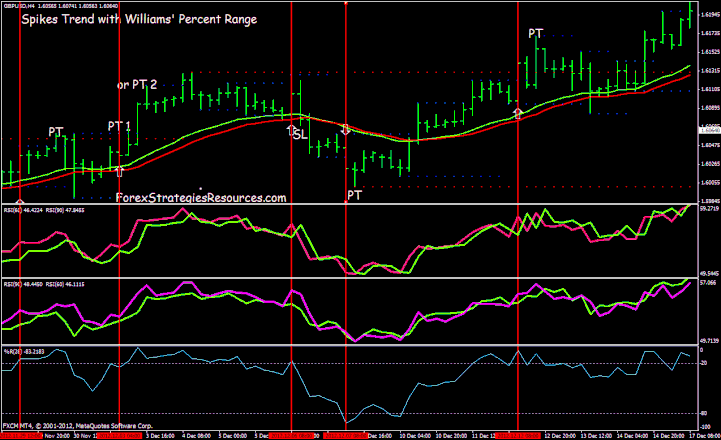721x440 pixels.
Task: Select the down arrow signal on the price chart
Action: [x=346, y=129]
